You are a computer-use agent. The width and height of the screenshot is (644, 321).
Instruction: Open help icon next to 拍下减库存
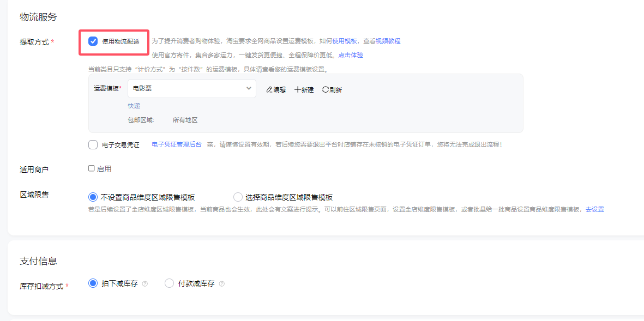point(145,283)
